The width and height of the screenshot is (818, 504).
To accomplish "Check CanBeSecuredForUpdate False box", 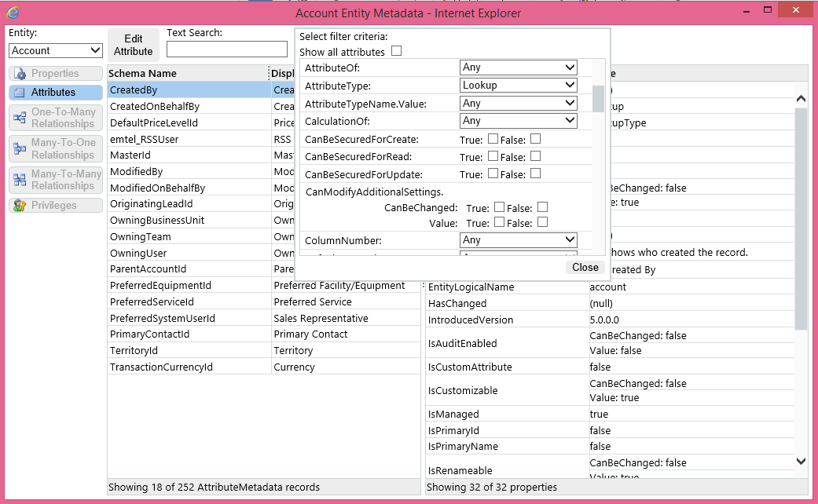I will click(535, 173).
